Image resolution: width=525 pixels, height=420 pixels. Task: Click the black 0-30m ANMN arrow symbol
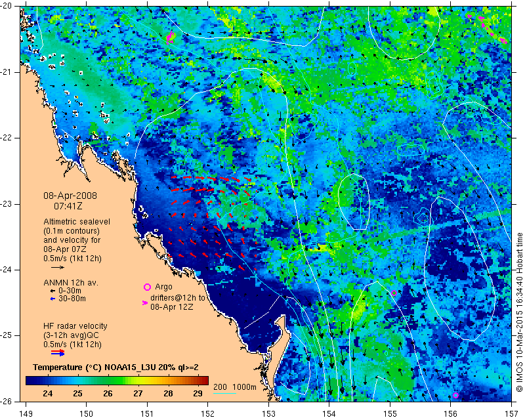tap(52, 291)
